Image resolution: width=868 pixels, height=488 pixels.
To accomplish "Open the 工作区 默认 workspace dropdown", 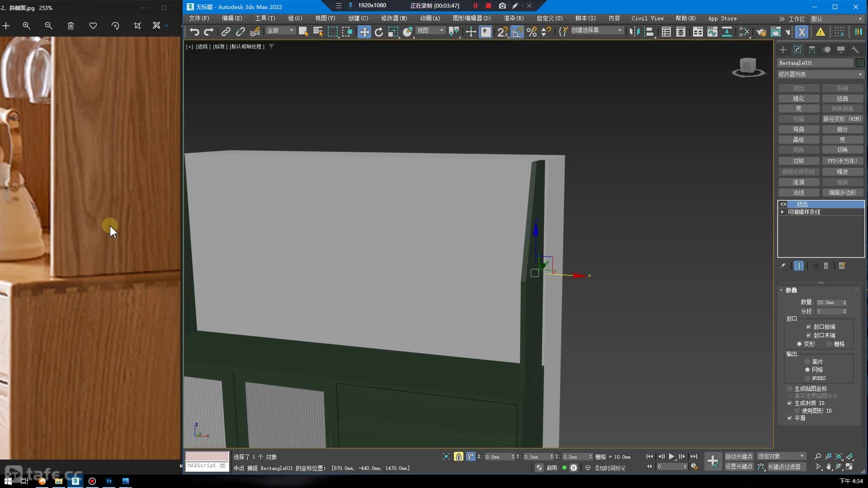I will tap(836, 19).
